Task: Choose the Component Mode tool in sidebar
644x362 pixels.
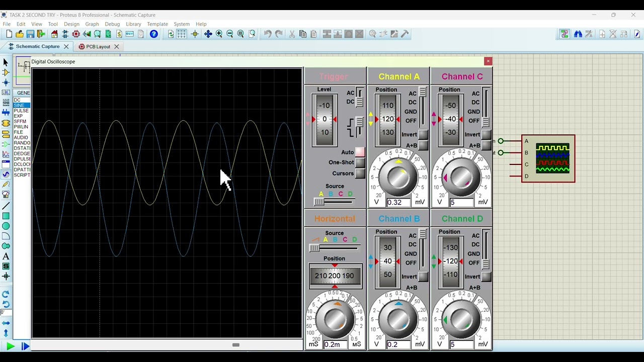Action: pos(6,72)
